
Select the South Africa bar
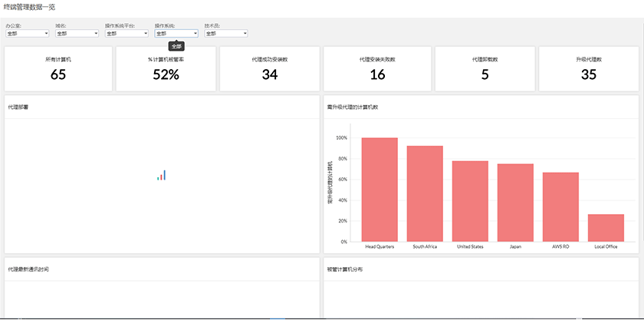pos(425,193)
